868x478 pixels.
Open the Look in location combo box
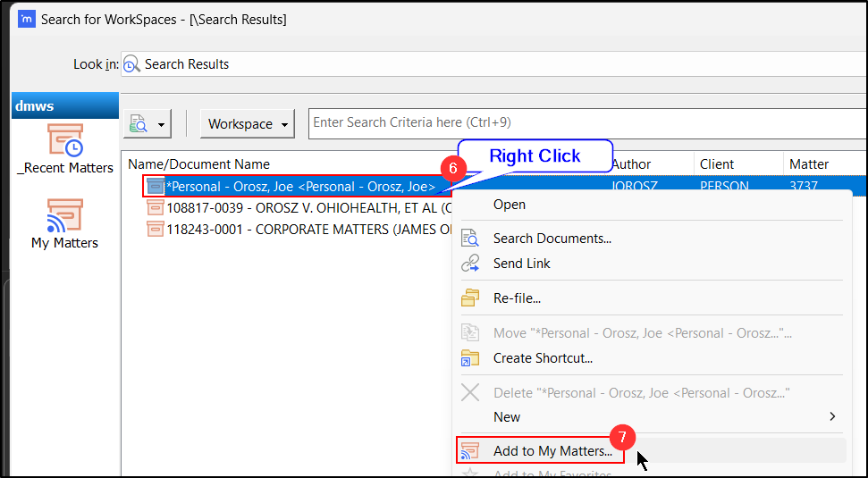[492, 64]
